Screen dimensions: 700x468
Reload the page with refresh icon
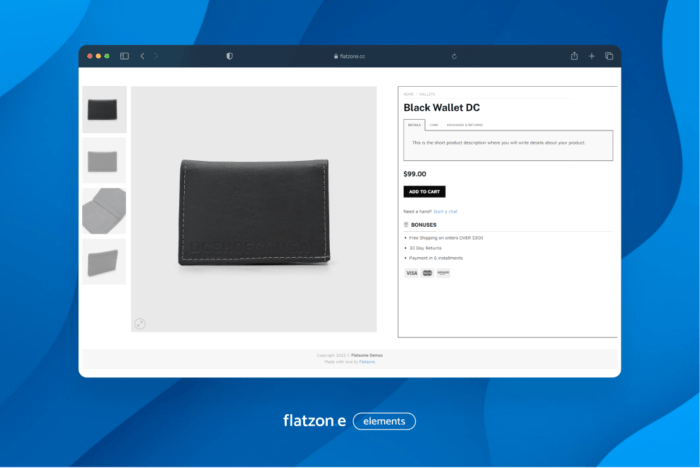coord(454,56)
